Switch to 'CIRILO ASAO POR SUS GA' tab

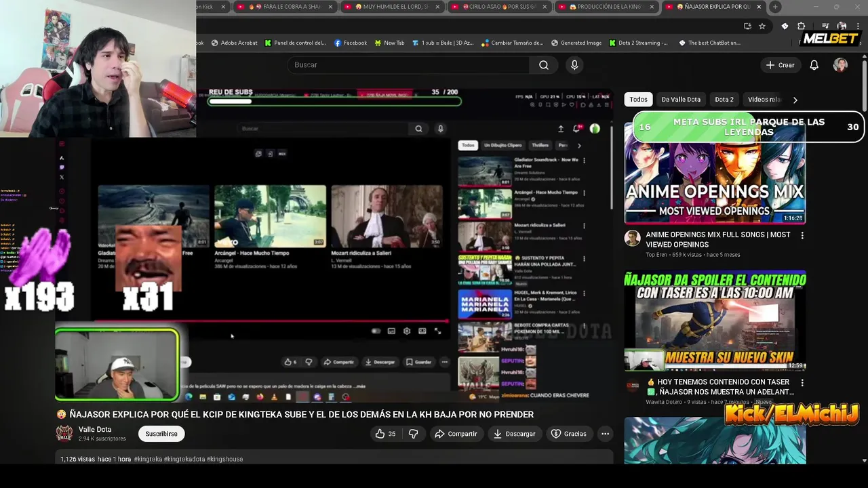pos(498,7)
